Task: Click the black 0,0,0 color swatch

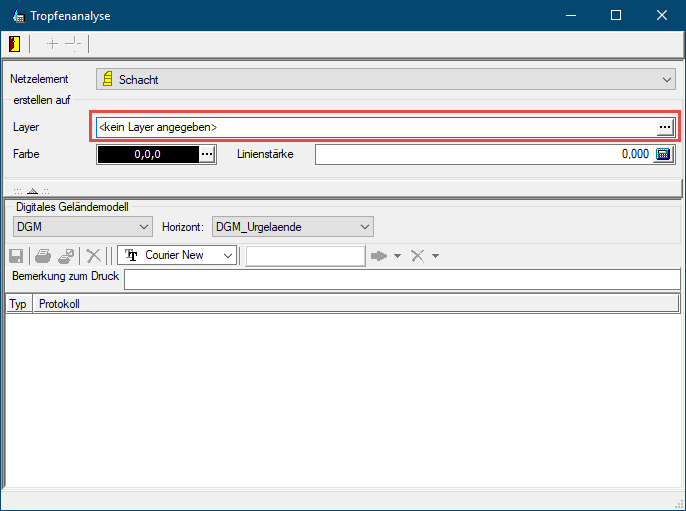Action: pos(148,154)
